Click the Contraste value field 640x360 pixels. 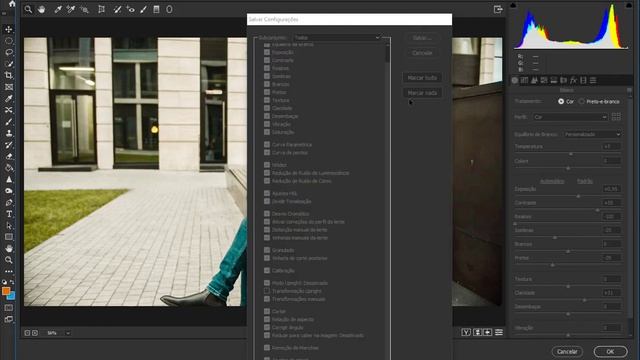point(611,203)
